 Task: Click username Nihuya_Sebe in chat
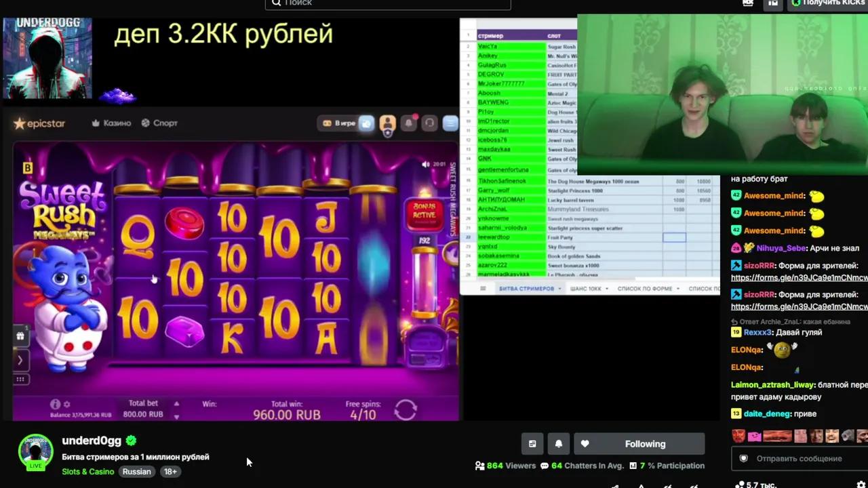(x=781, y=248)
